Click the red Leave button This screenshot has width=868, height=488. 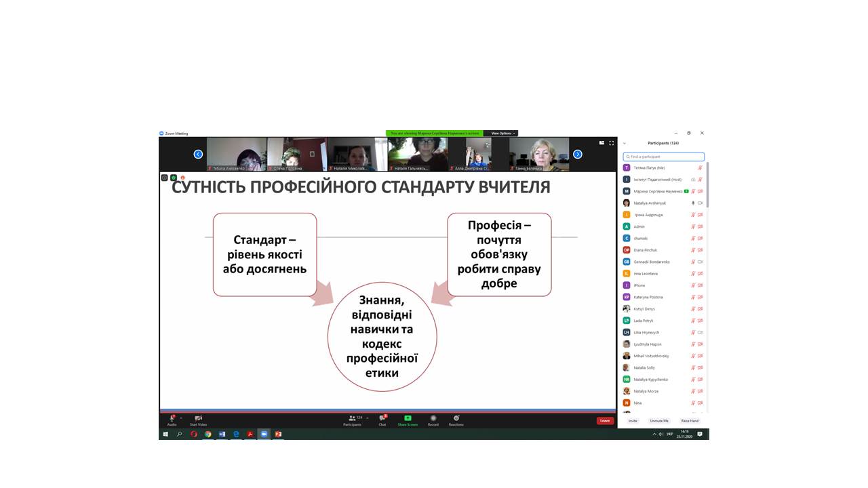point(605,421)
